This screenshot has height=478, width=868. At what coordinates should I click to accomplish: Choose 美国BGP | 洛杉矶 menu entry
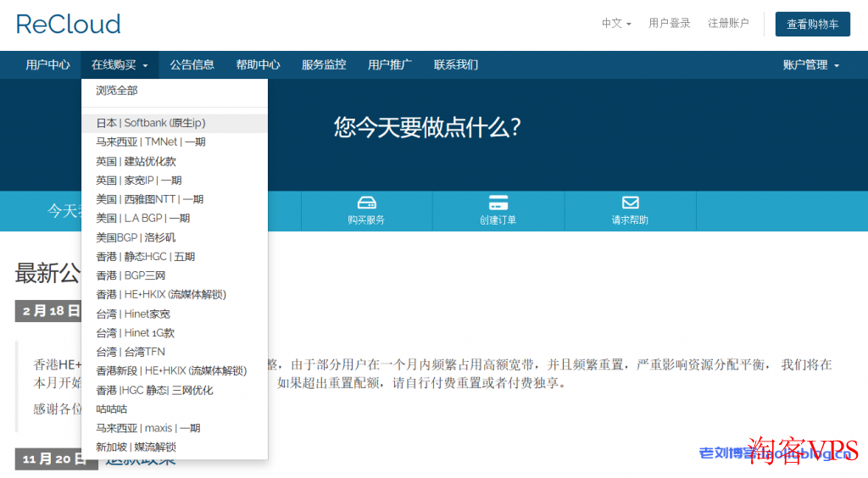click(175, 238)
